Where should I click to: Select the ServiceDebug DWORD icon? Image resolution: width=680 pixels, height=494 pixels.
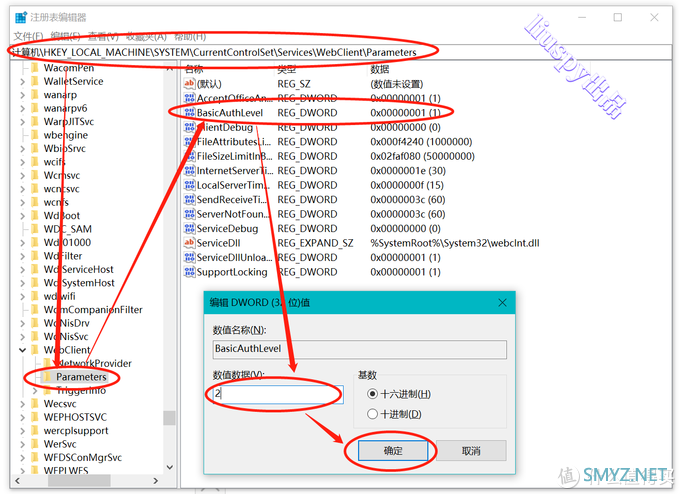(189, 229)
